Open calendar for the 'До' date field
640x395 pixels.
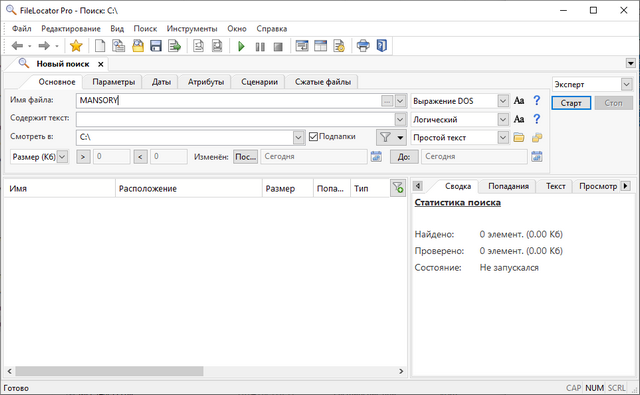click(x=537, y=156)
